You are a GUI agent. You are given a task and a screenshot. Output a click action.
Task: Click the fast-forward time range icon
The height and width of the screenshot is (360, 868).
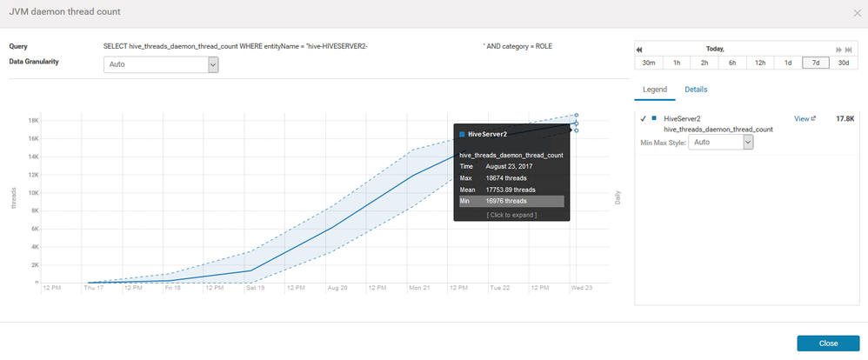(x=838, y=50)
